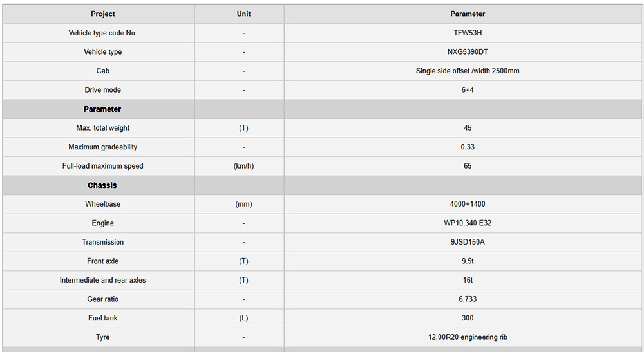Click the Unit column header
Viewport: 644px width, 352px height.
coord(243,14)
